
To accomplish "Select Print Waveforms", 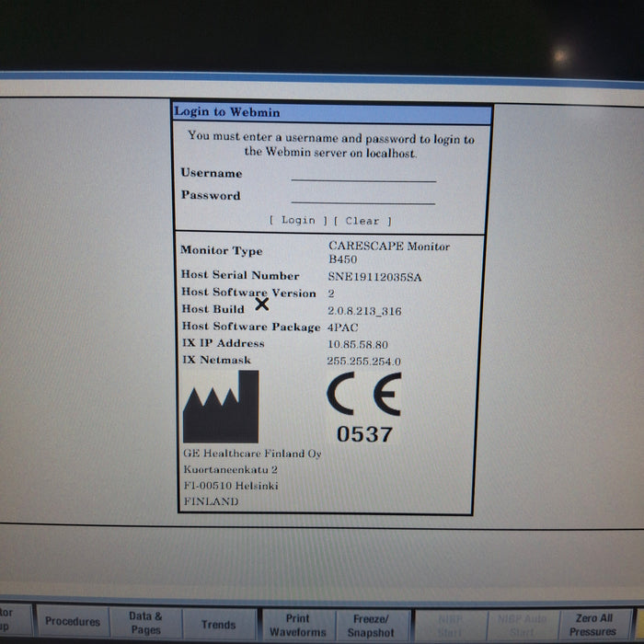I will click(296, 625).
